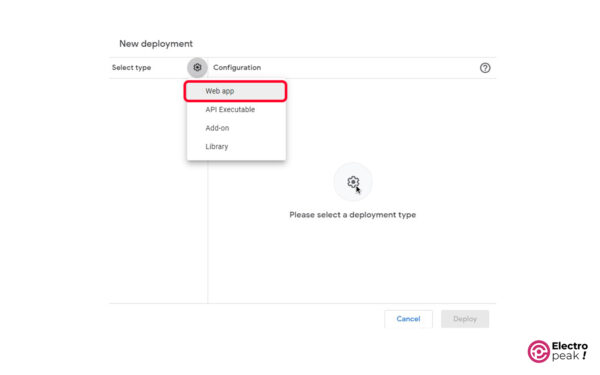
Task: Click the greyed-out Deploy button
Action: click(465, 319)
